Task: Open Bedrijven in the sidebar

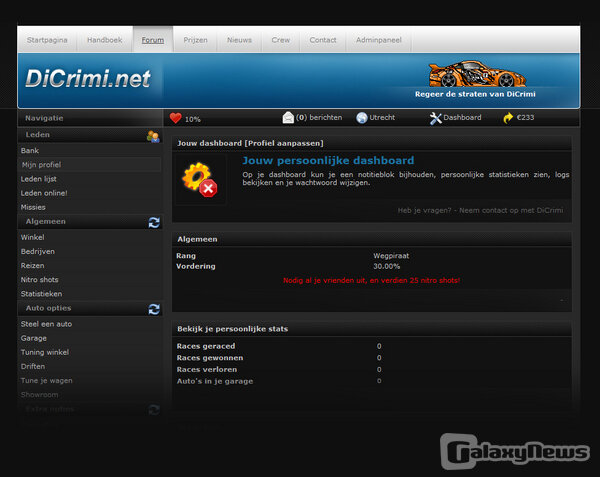Action: coord(38,252)
